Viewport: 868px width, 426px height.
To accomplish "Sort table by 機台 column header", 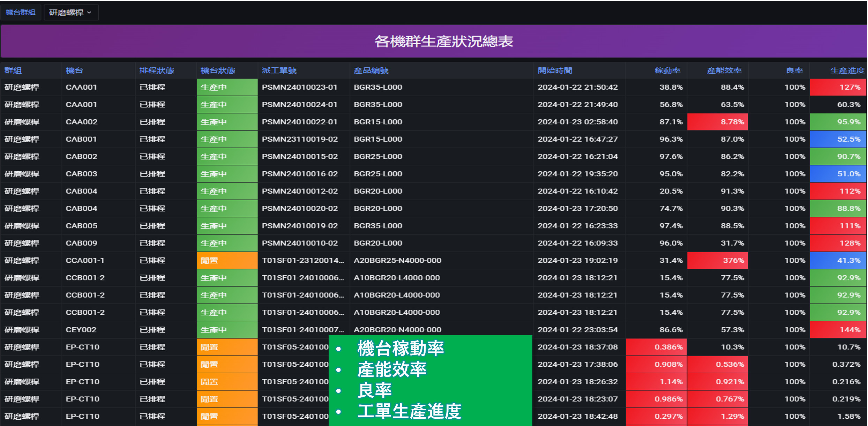I will (x=74, y=70).
